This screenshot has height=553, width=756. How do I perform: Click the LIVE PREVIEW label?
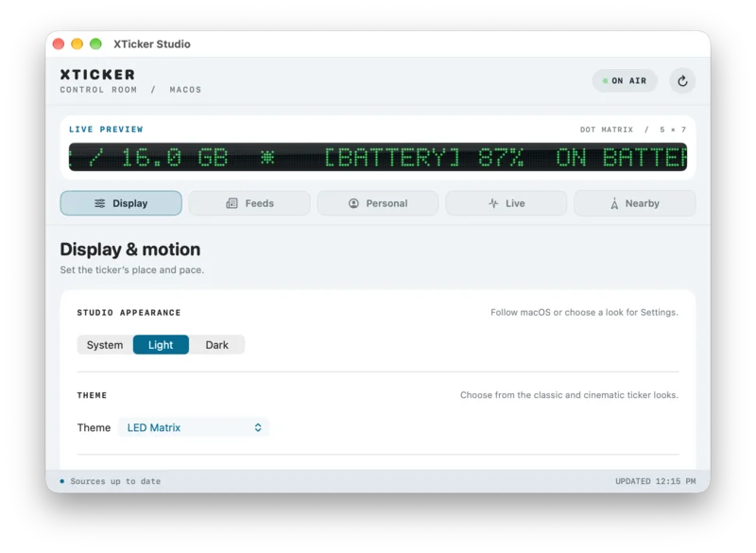(106, 130)
